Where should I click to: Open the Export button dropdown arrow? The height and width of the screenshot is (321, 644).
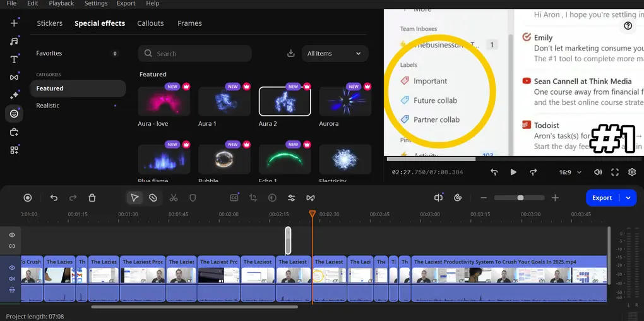pos(628,198)
